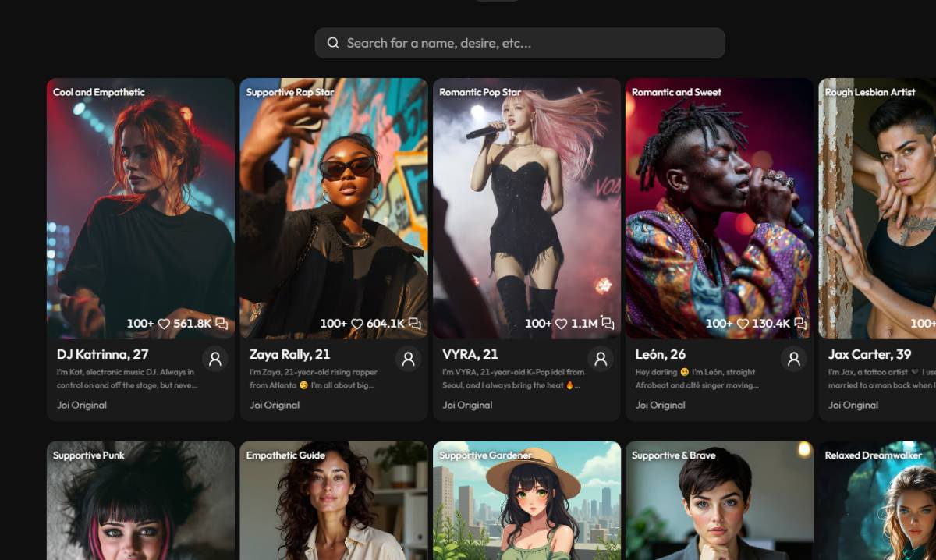Viewport: 936px width, 560px height.
Task: Click Joi Original under DJ Katrinna
Action: 82,405
